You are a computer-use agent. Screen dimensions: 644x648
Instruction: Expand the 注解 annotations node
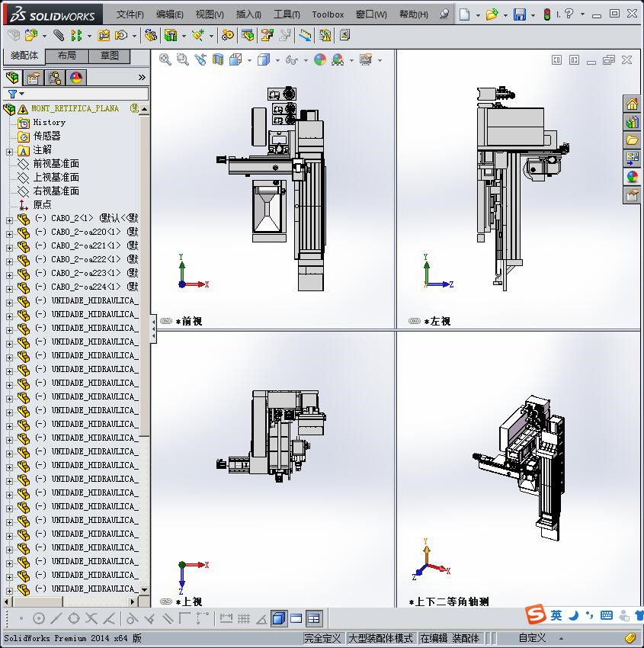(x=9, y=152)
